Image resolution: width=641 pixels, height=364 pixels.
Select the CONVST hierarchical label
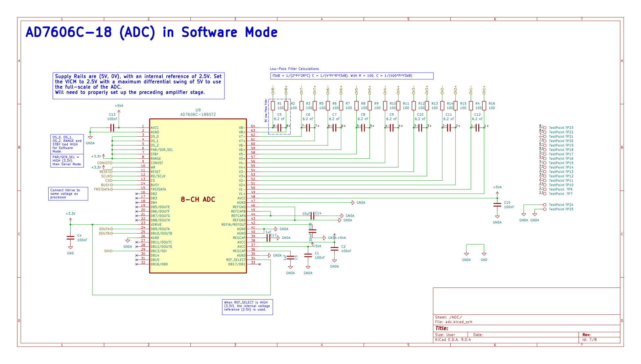[105, 163]
